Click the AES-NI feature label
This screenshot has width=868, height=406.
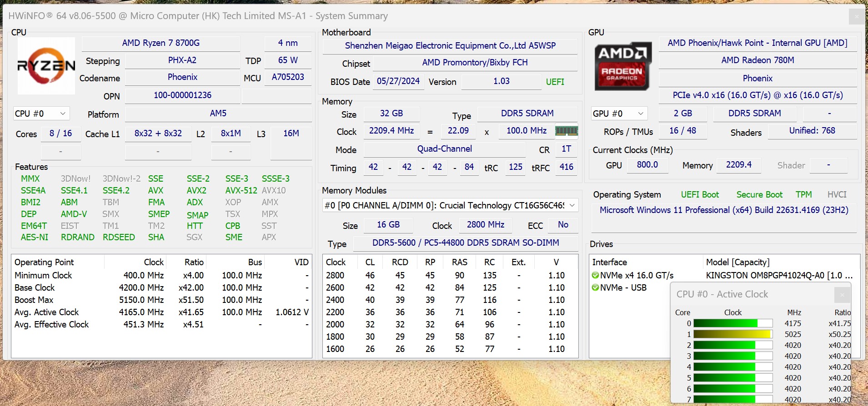coord(35,237)
